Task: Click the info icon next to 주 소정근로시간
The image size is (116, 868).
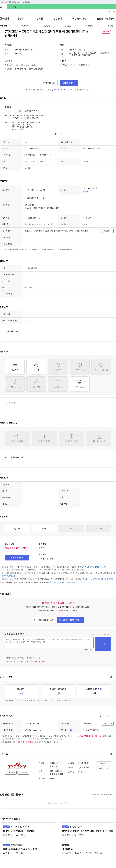Action: (x=38, y=198)
